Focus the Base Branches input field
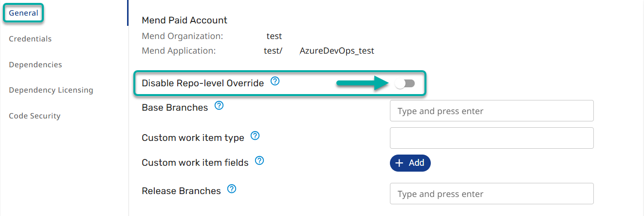 click(492, 111)
